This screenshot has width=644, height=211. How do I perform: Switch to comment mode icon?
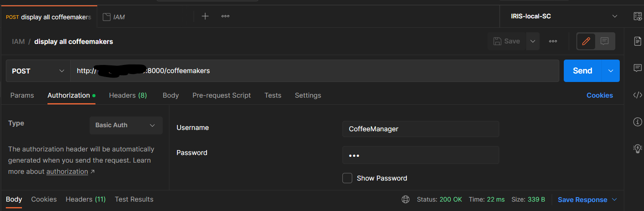[x=605, y=41]
